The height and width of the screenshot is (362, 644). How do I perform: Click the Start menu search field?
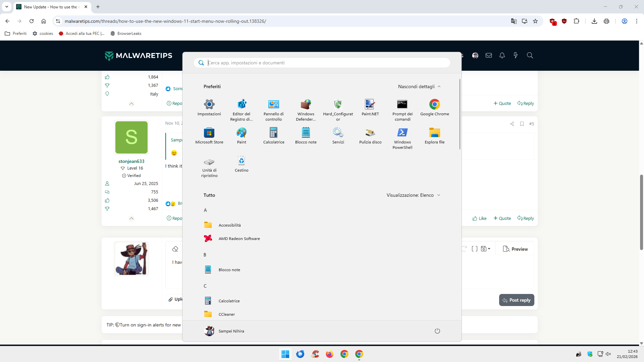pyautogui.click(x=322, y=63)
